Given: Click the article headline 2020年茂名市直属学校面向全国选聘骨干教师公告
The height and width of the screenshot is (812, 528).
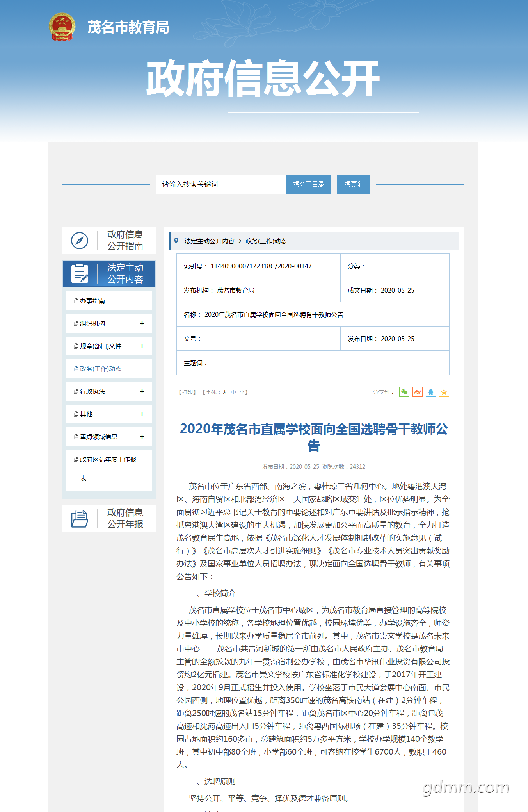Looking at the screenshot, I should tap(314, 437).
